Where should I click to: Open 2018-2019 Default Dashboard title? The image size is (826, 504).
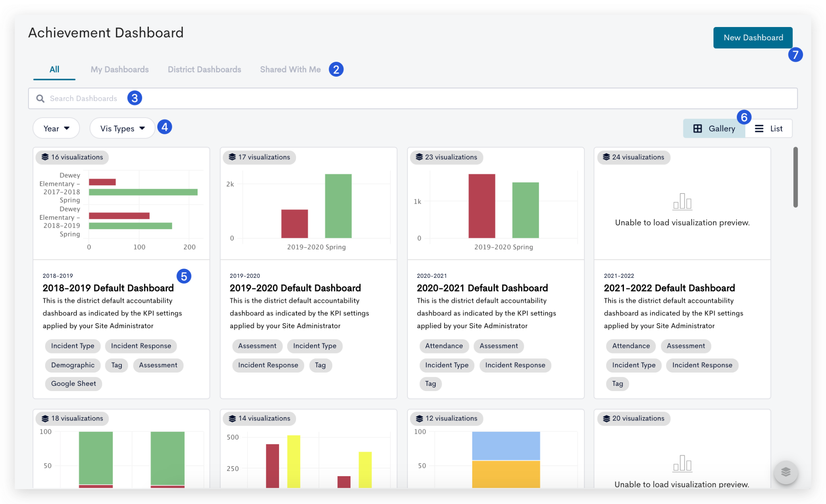(108, 288)
